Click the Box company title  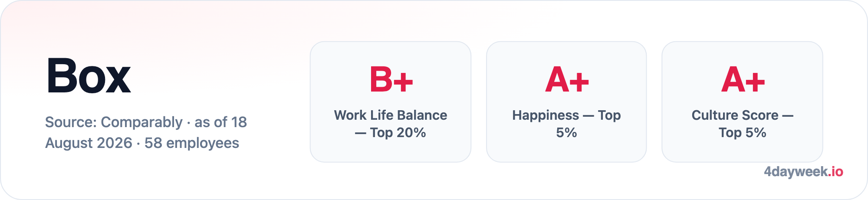tap(89, 76)
